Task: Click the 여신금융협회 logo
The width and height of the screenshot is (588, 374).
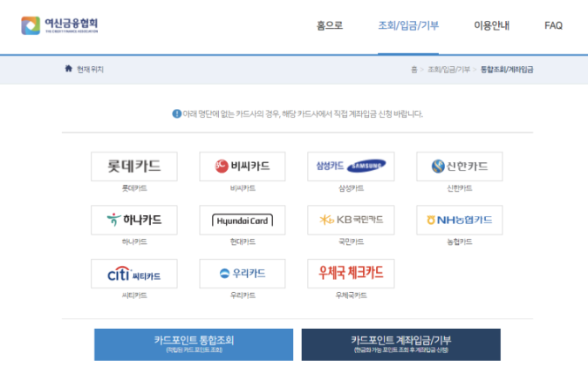Action: [x=59, y=25]
